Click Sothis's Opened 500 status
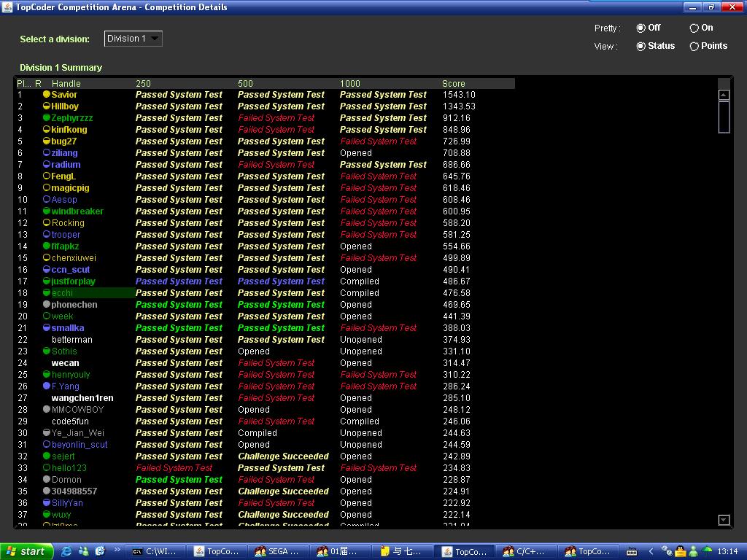The image size is (747, 560). [x=254, y=351]
